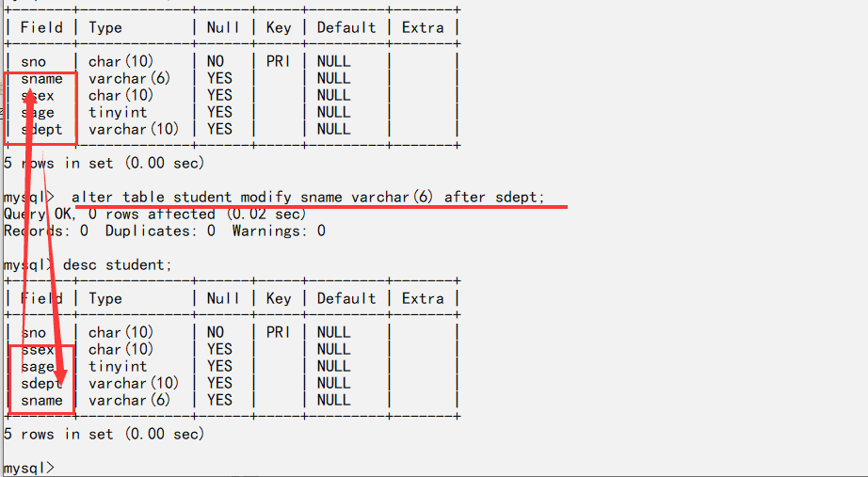Click the alter table student command text
868x477 pixels.
pos(308,197)
